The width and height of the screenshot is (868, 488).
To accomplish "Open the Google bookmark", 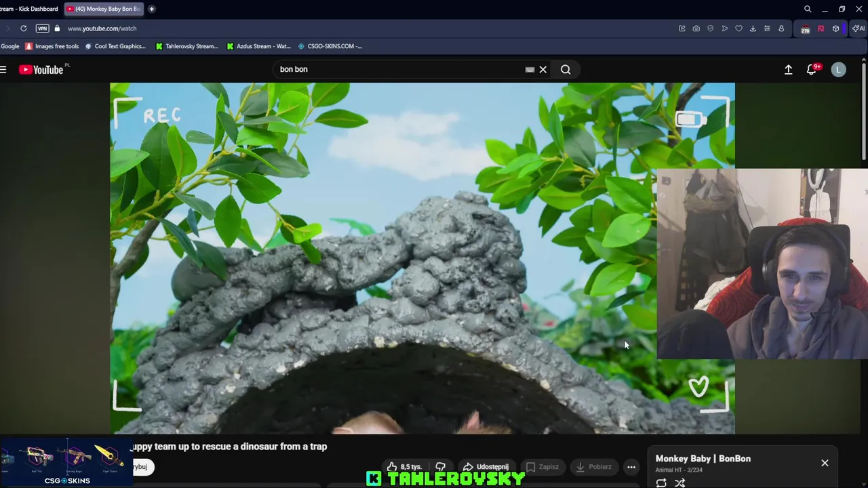I will (x=10, y=46).
